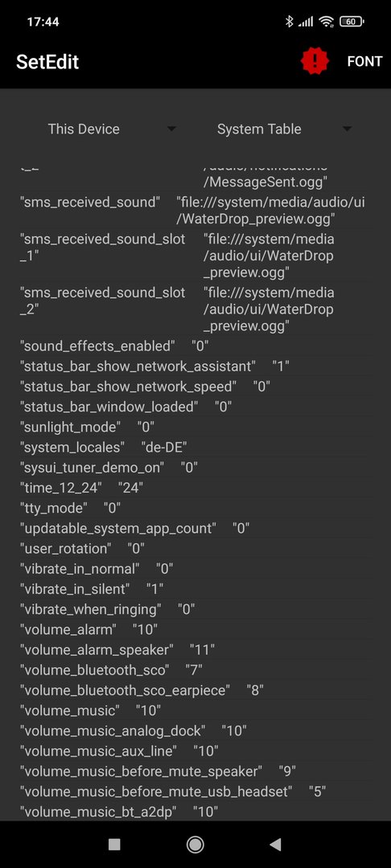Select the vibrate_when_ringing entry
The width and height of the screenshot is (391, 868).
pos(195,609)
